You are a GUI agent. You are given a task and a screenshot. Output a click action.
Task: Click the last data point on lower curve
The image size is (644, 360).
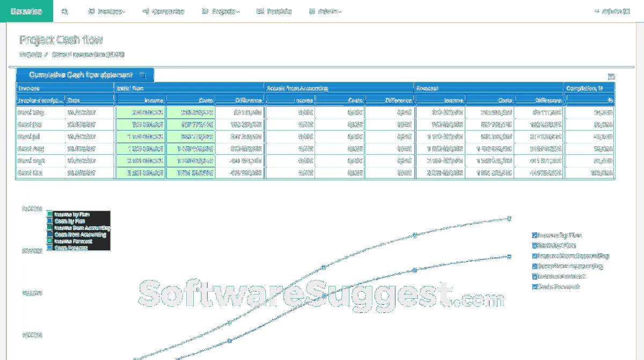(509, 257)
